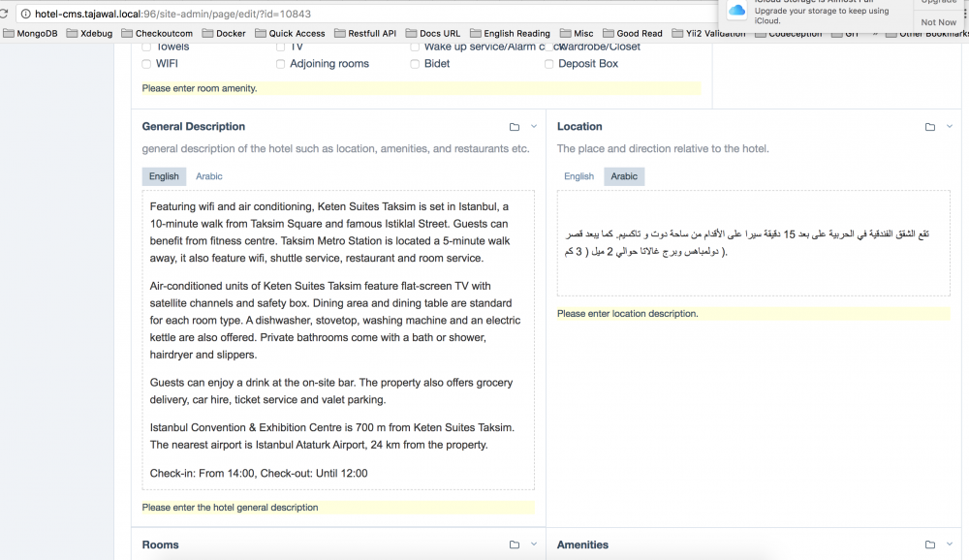The width and height of the screenshot is (969, 560).
Task: Open the Docker bookmarks folder
Action: pyautogui.click(x=224, y=33)
